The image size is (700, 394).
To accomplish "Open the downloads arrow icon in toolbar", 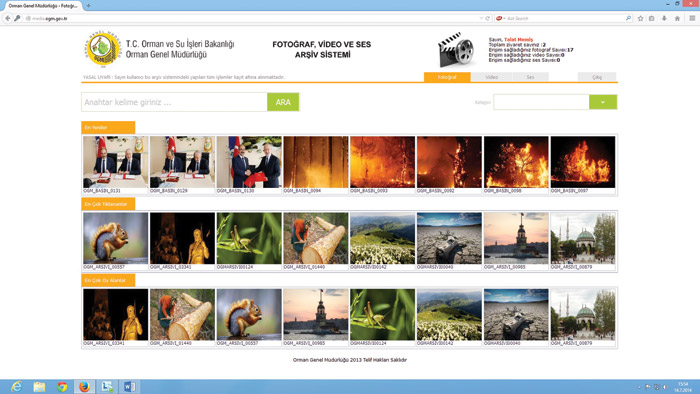I will pyautogui.click(x=664, y=18).
